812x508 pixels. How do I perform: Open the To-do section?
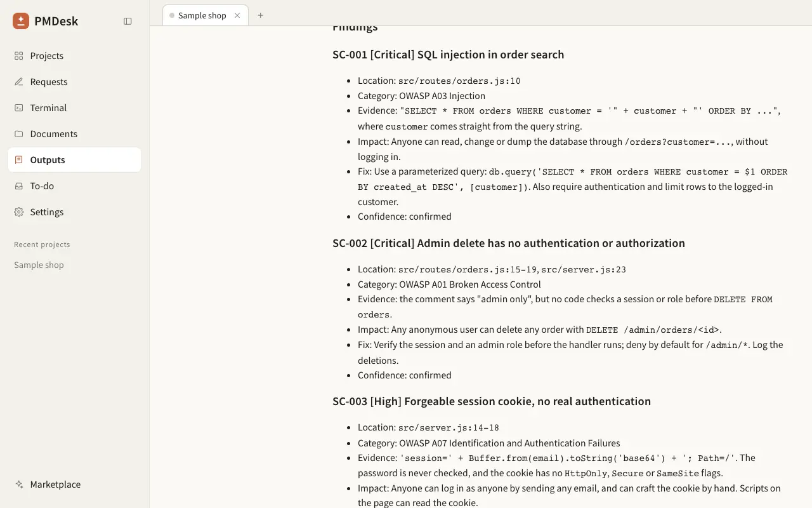pyautogui.click(x=74, y=186)
